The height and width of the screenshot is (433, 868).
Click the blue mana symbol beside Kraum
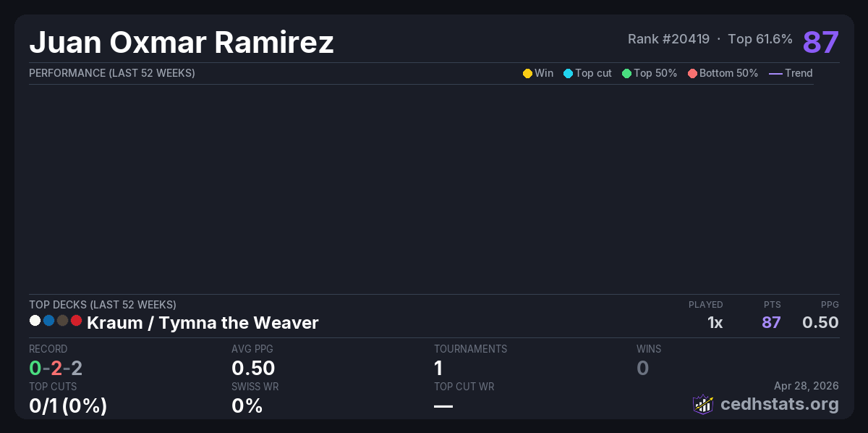(48, 320)
